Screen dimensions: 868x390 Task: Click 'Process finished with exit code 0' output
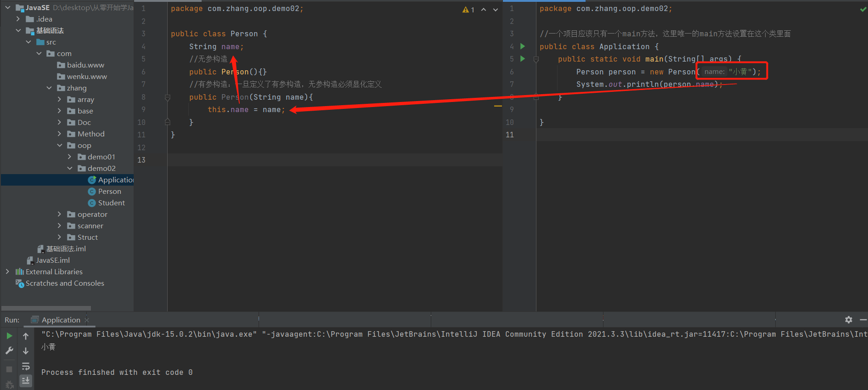[x=117, y=372]
